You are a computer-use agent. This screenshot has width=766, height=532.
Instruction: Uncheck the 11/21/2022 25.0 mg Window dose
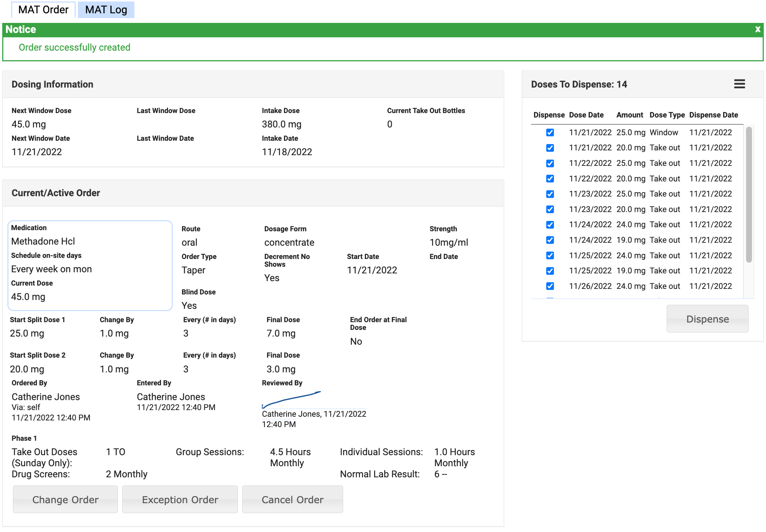pyautogui.click(x=550, y=132)
